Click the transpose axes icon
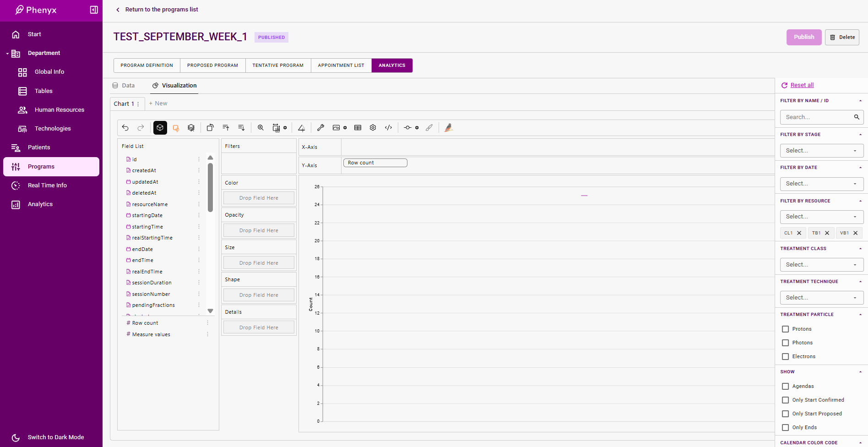This screenshot has width=868, height=447. 210,128
